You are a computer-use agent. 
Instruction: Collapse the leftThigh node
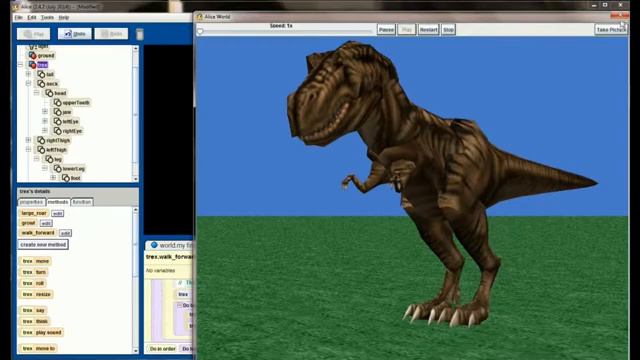28,149
